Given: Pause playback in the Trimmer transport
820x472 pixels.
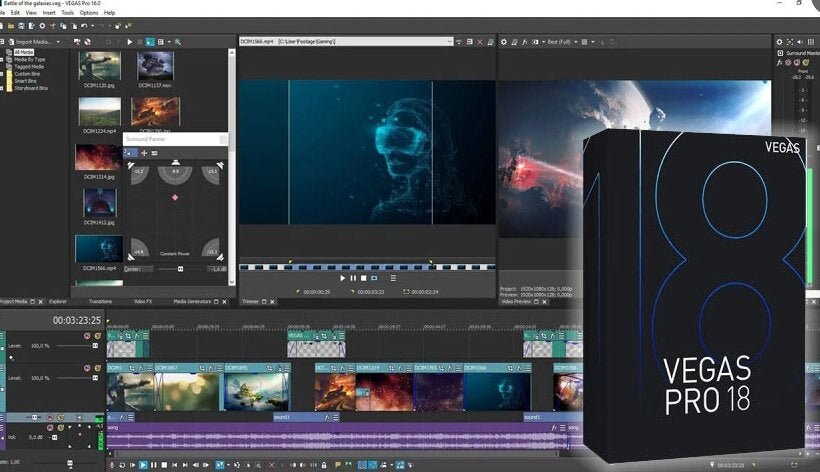Looking at the screenshot, I should 353,279.
